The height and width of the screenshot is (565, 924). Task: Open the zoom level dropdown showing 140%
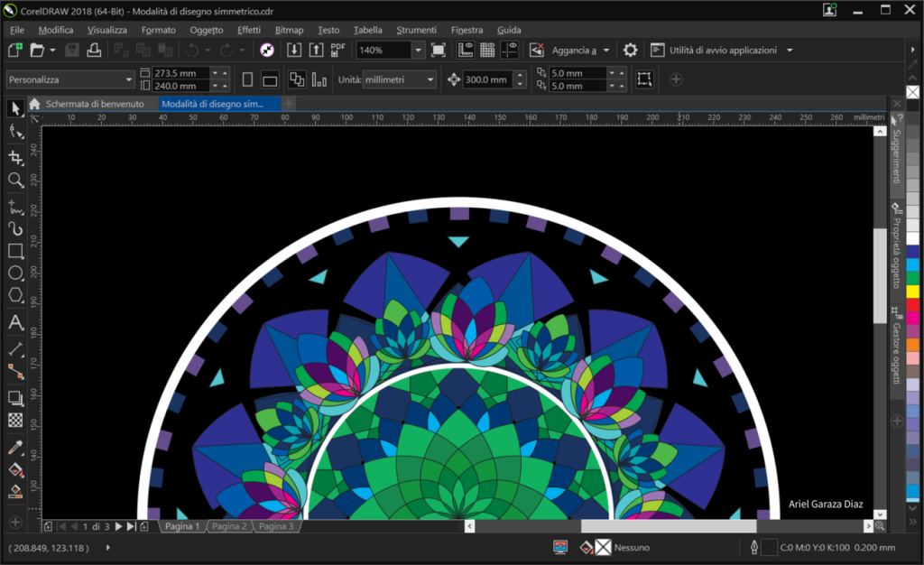pyautogui.click(x=418, y=50)
